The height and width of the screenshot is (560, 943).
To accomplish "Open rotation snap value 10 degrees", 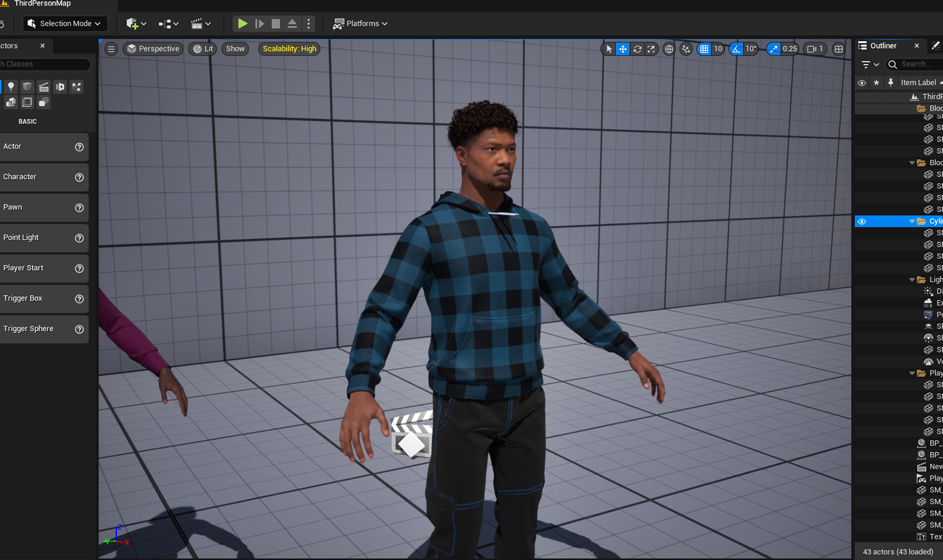I will [x=751, y=49].
